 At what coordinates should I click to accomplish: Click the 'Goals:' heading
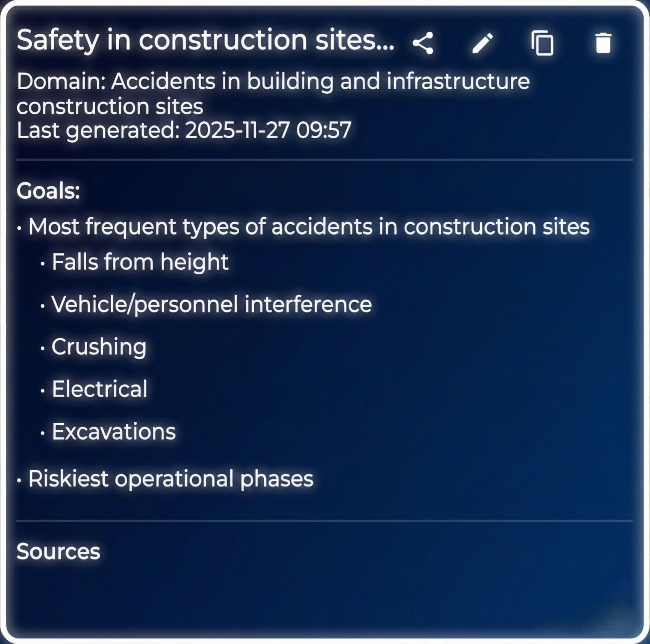[48, 191]
